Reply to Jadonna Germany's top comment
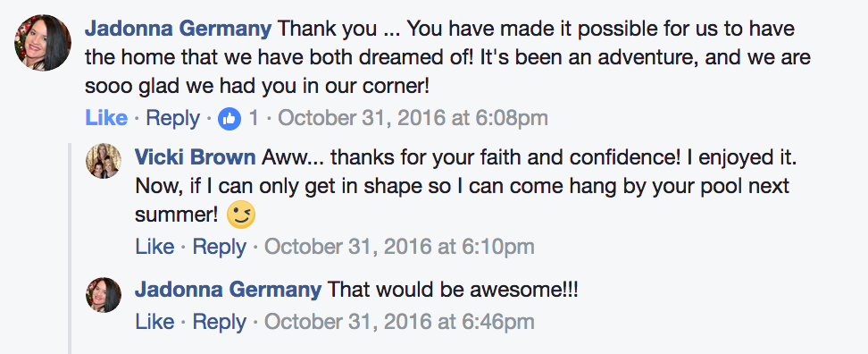The width and height of the screenshot is (868, 354). point(172,118)
